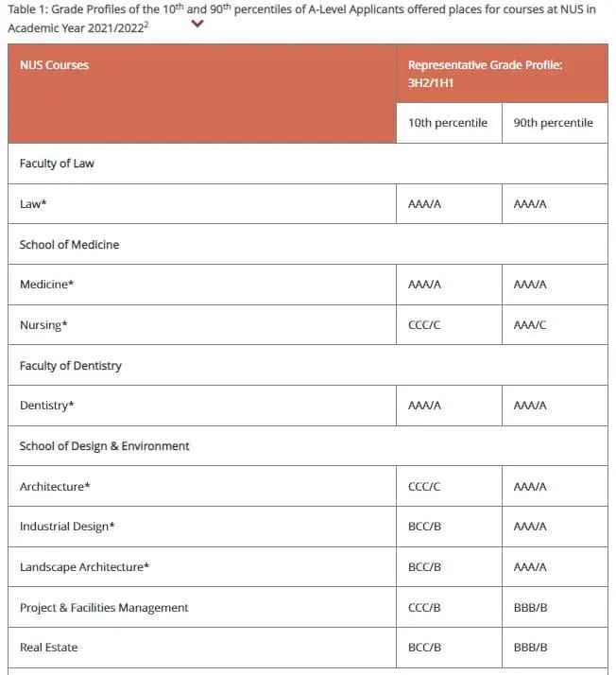Screen dimensions: 616x675
Task: Click Nursing* 10th percentile grade CCC/C
Action: pos(424,325)
